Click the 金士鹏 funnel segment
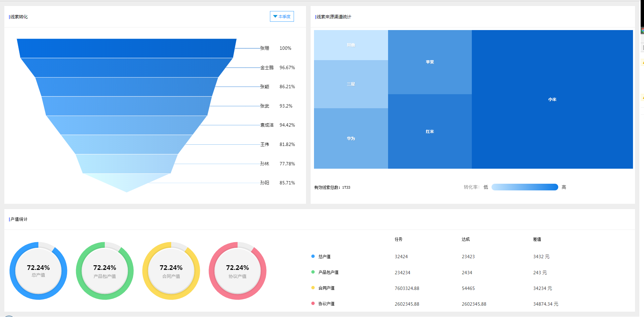 (127, 68)
